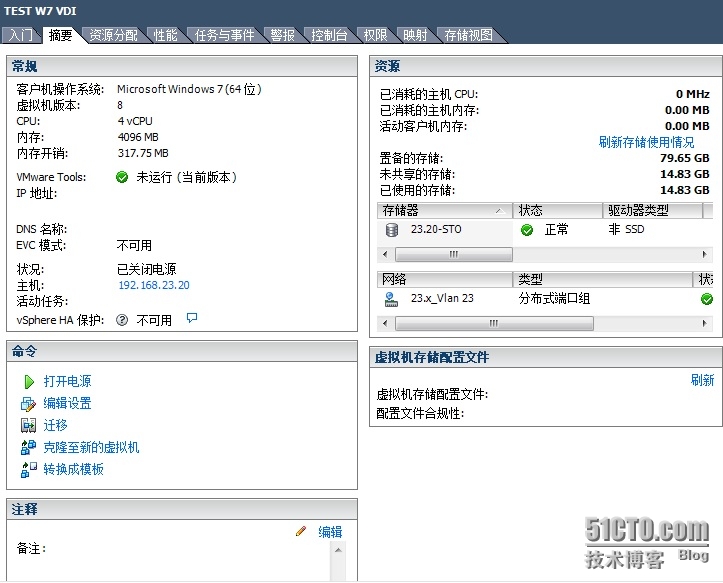Click the pencil edit icon in 注释 panel
This screenshot has height=583, width=723.
301,531
